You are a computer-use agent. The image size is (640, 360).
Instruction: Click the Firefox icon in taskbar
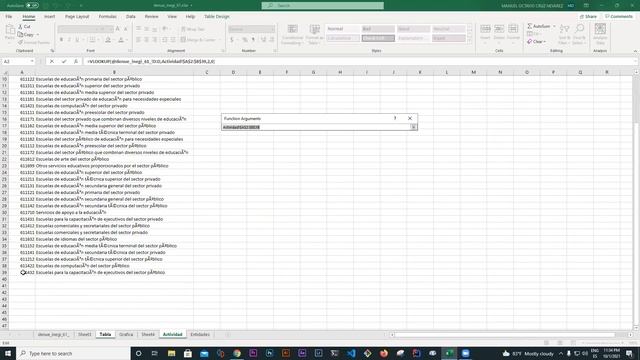coord(384,353)
